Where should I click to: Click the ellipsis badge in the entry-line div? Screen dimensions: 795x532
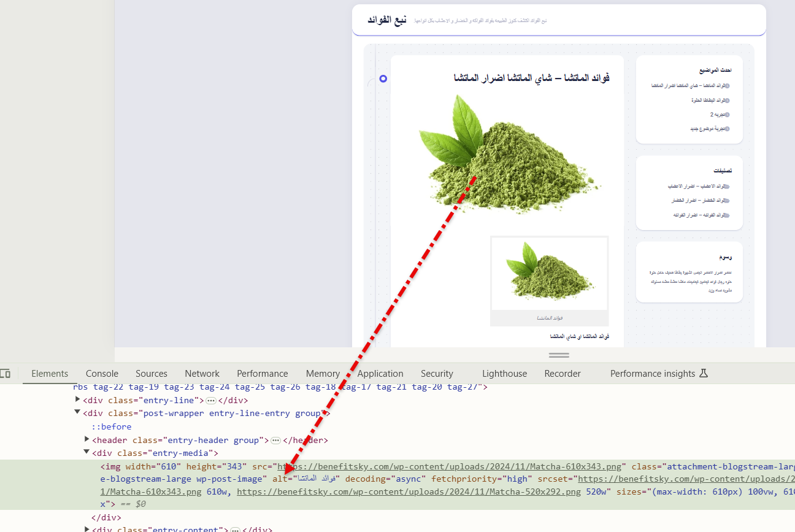coord(211,401)
